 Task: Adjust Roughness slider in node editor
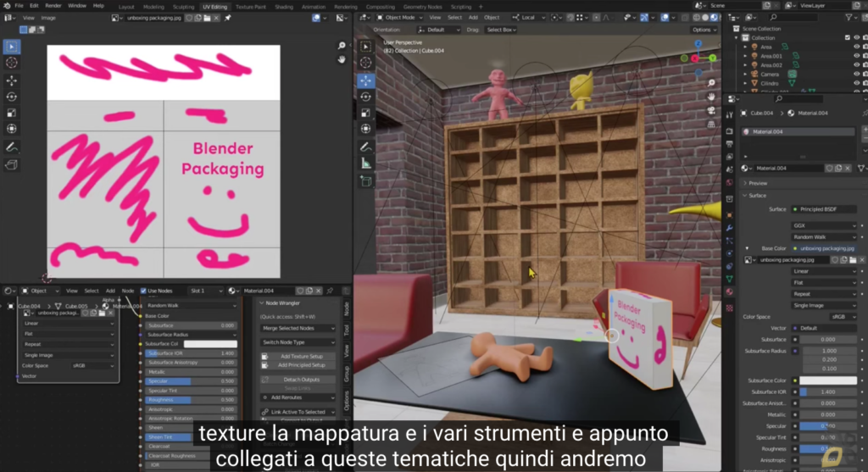click(190, 399)
